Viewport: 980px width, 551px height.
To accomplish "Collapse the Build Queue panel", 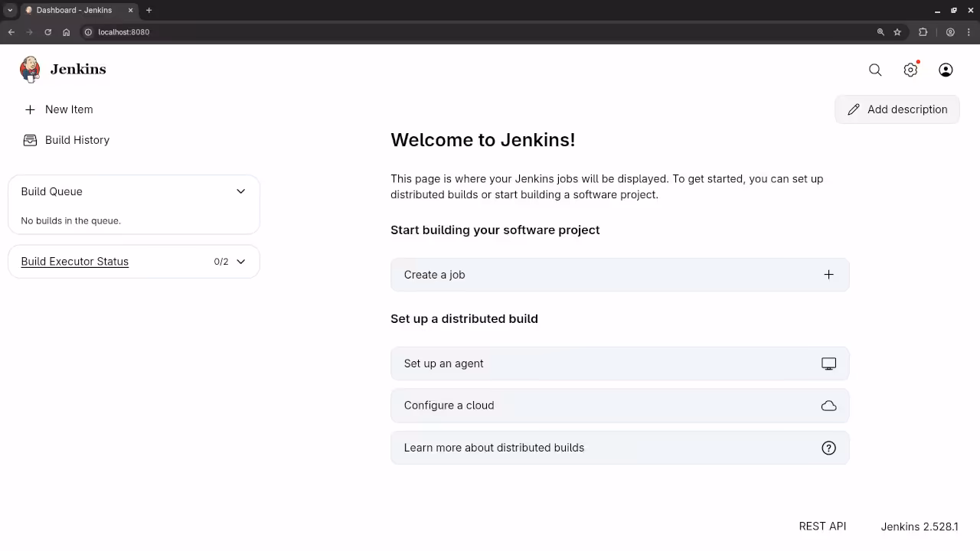I will [x=240, y=191].
